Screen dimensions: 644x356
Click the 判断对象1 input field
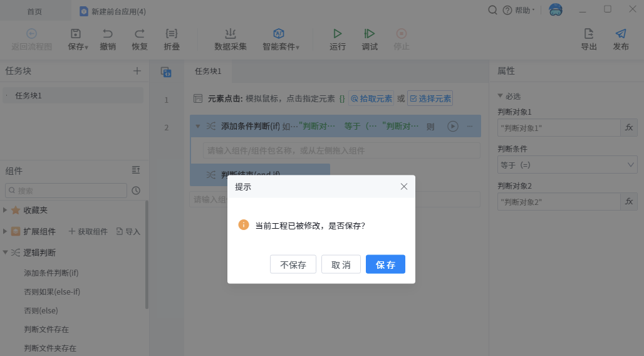(558, 127)
